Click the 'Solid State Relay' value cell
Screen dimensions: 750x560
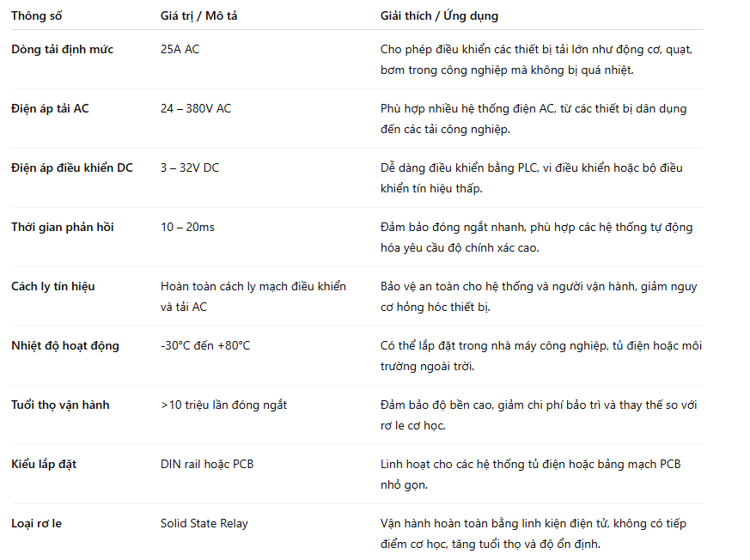pos(204,524)
